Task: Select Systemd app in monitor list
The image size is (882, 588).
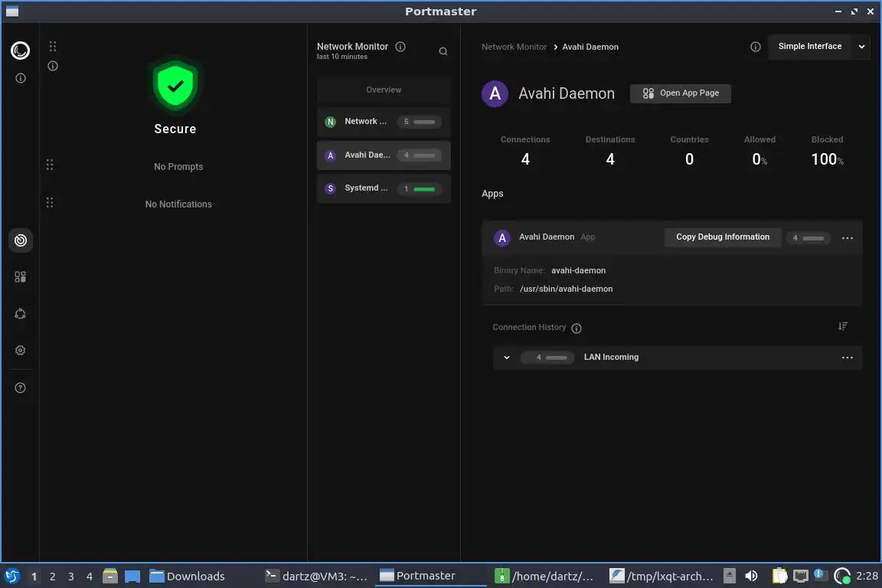Action: pyautogui.click(x=384, y=188)
